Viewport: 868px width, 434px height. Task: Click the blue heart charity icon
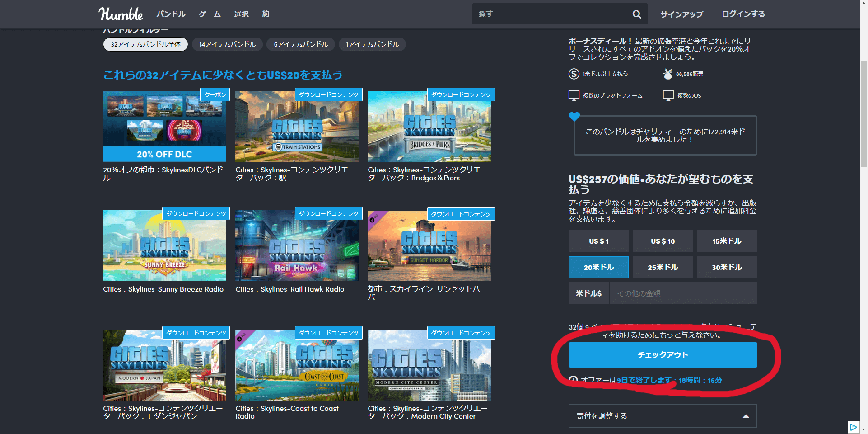[x=574, y=117]
